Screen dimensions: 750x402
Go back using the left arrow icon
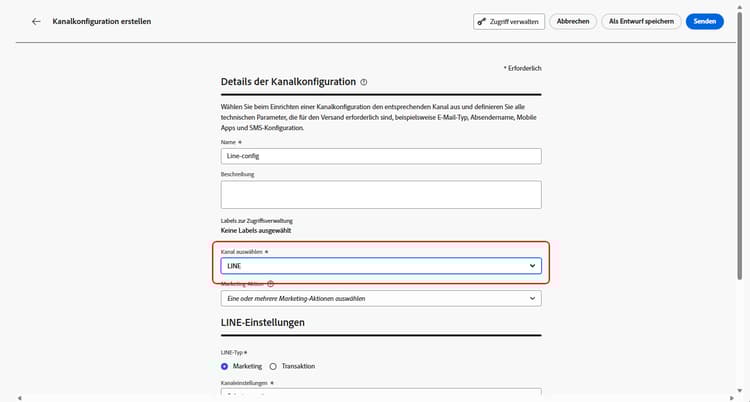tap(36, 22)
